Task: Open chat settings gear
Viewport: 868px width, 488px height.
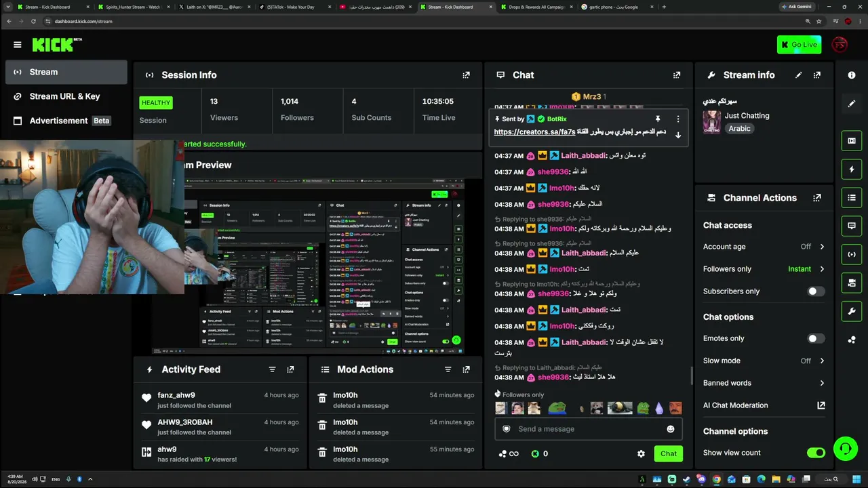Action: (x=641, y=454)
